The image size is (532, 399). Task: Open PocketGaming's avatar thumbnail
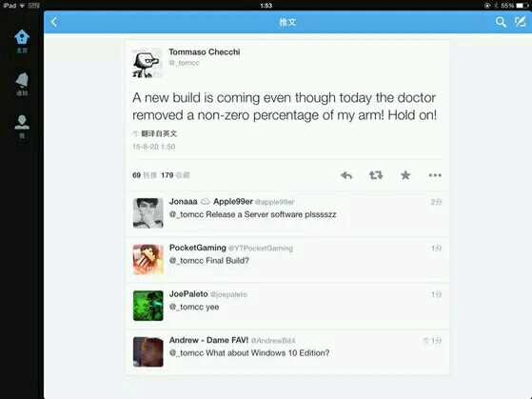tap(148, 259)
